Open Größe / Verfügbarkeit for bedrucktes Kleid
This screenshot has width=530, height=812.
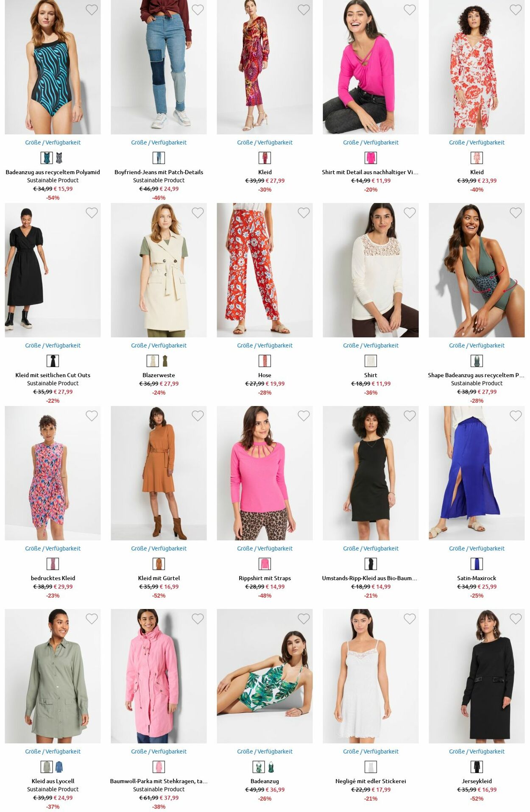[x=53, y=548]
